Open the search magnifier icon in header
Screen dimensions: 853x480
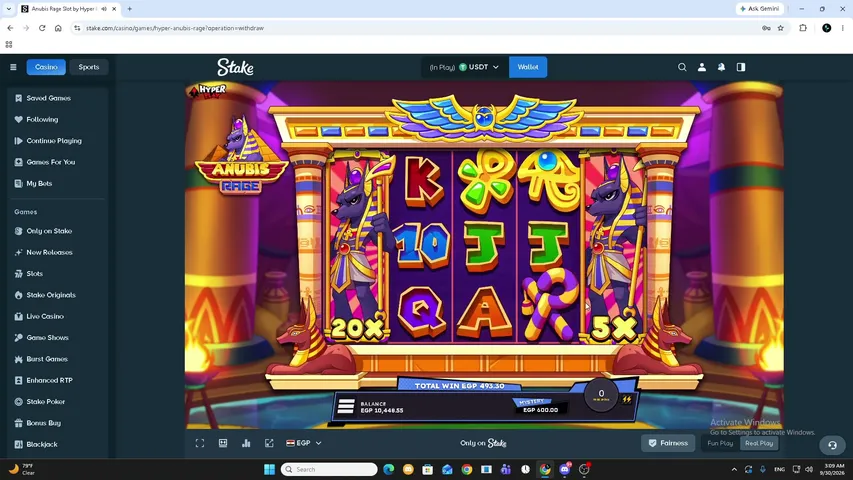(682, 67)
